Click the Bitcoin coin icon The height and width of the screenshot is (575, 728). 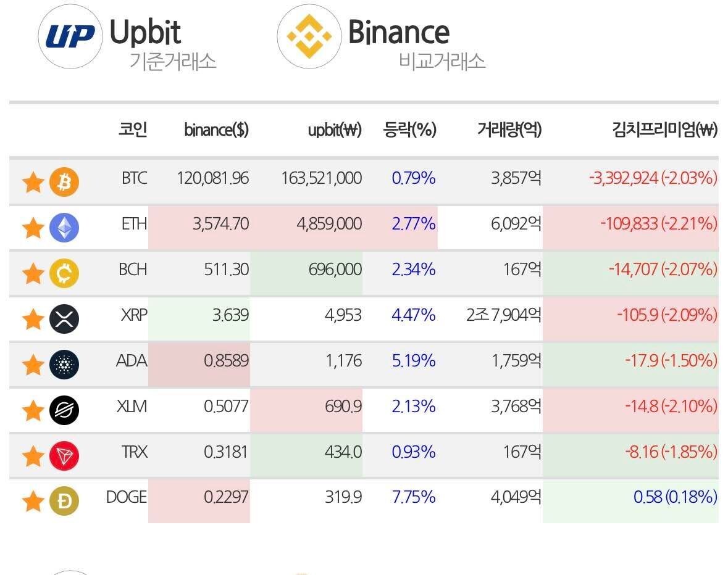click(x=64, y=182)
